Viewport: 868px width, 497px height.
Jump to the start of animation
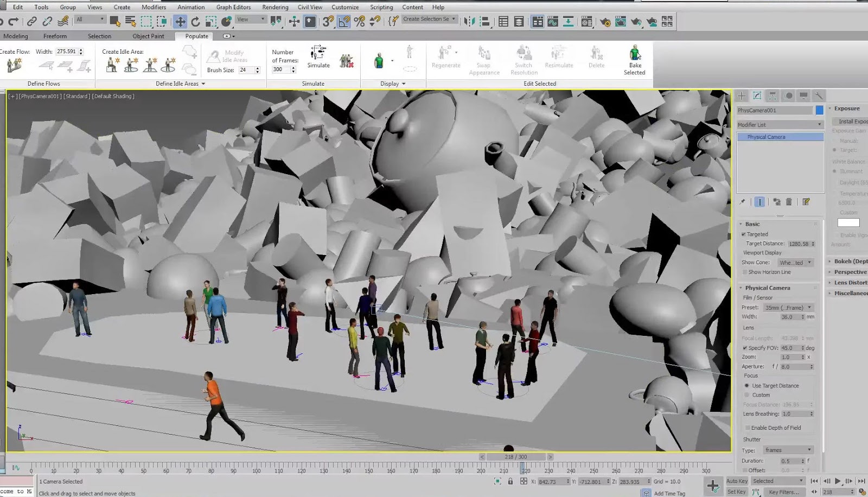pos(814,481)
